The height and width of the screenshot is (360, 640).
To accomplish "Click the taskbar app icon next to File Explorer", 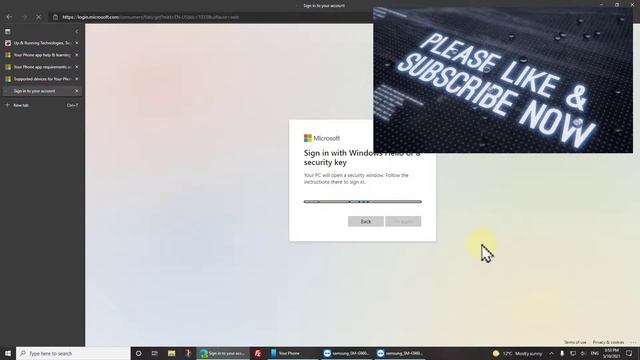I will (x=188, y=353).
